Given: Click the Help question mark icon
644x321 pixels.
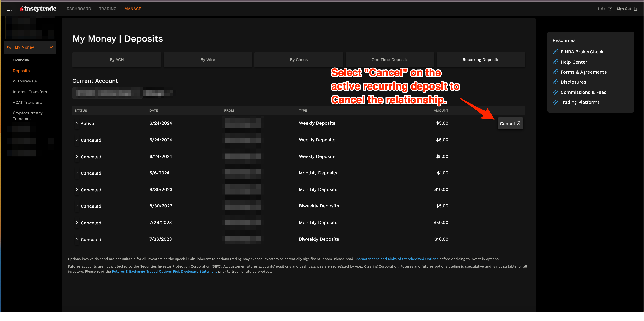Looking at the screenshot, I should click(610, 9).
